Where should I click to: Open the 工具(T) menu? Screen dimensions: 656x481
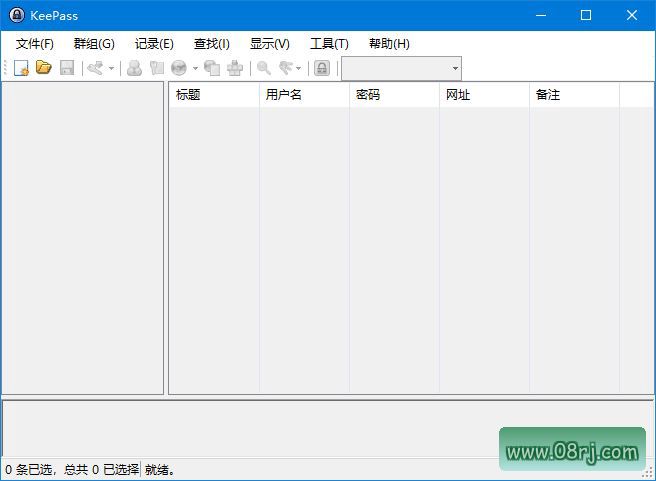(329, 43)
